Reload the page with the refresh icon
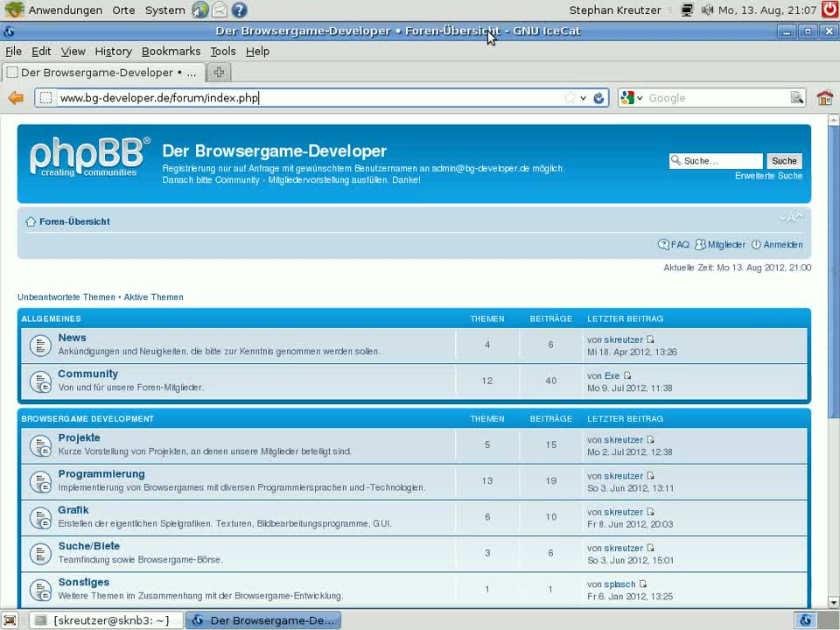 coord(598,98)
